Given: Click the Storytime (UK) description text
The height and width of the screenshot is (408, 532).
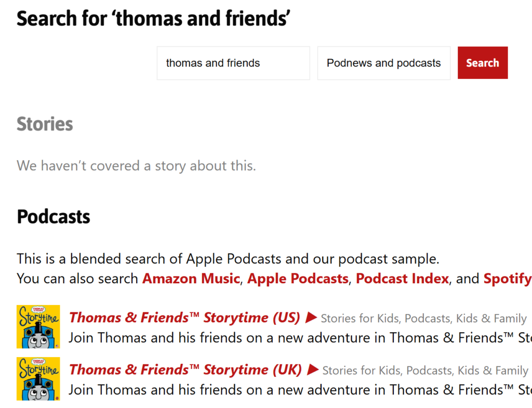Looking at the screenshot, I should pyautogui.click(x=300, y=390).
